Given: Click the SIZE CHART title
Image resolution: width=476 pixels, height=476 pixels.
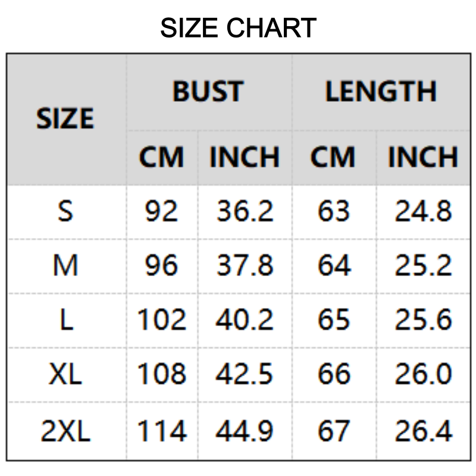Looking at the screenshot, I should pos(238,28).
